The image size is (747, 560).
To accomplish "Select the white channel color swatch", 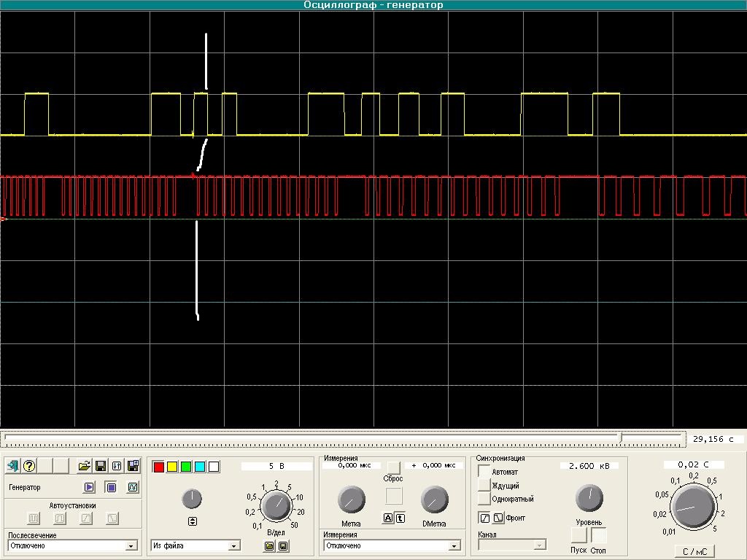I will [x=214, y=467].
